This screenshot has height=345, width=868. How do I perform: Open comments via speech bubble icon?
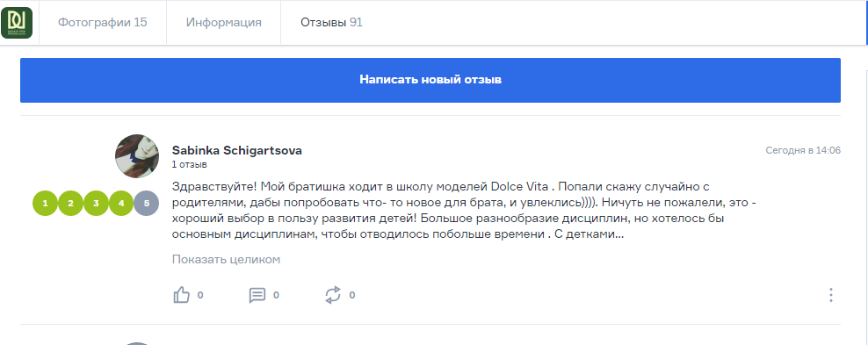257,295
